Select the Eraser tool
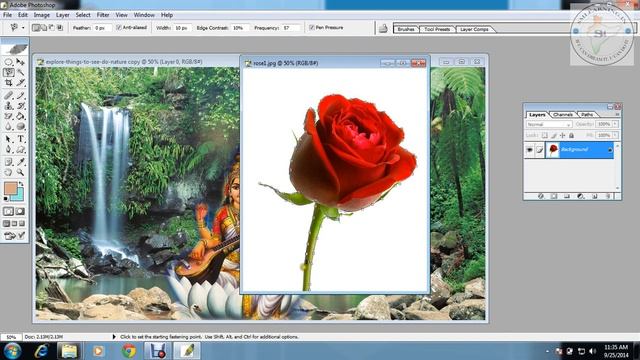This screenshot has width=640, height=360. [8, 116]
